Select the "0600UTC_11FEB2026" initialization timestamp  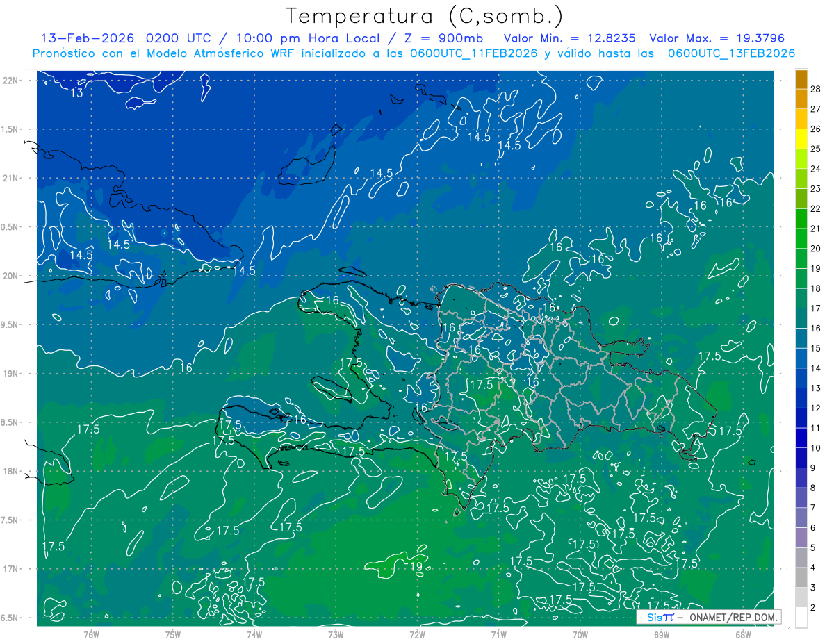click(474, 53)
